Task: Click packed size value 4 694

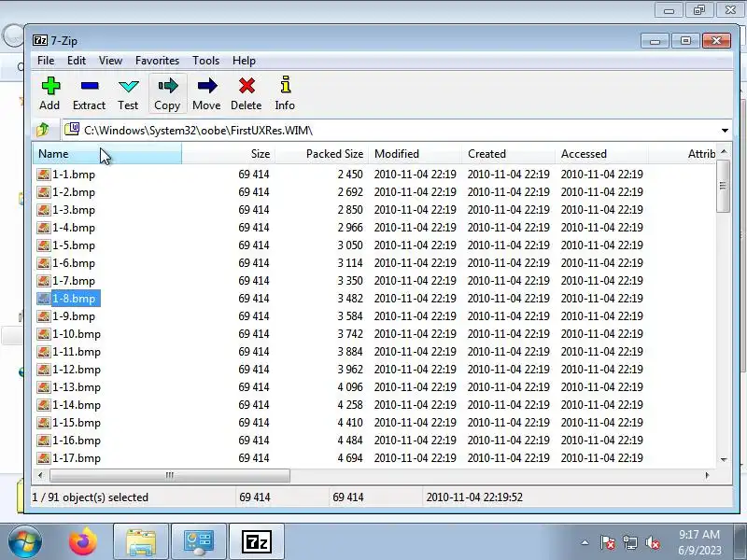Action: click(350, 458)
